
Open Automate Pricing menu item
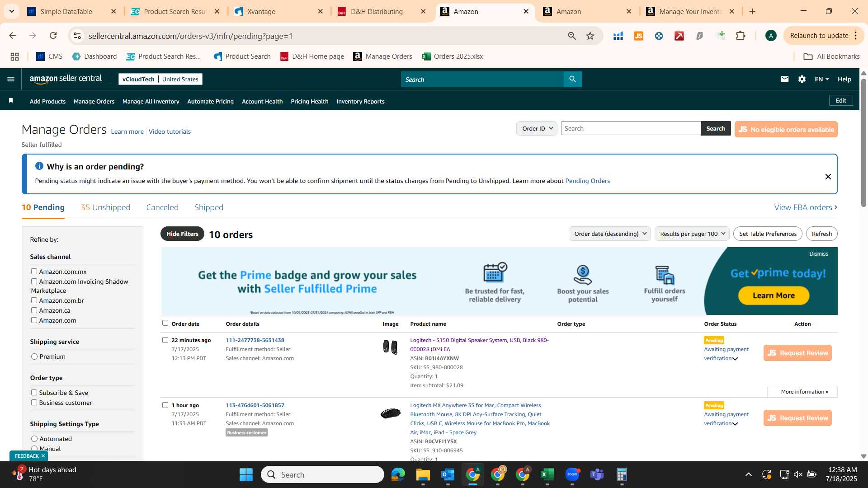point(210,101)
